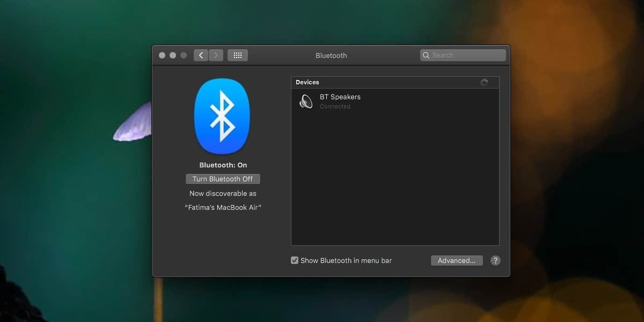
Task: Click the "Fatima's MacBook Air" name
Action: 223,207
